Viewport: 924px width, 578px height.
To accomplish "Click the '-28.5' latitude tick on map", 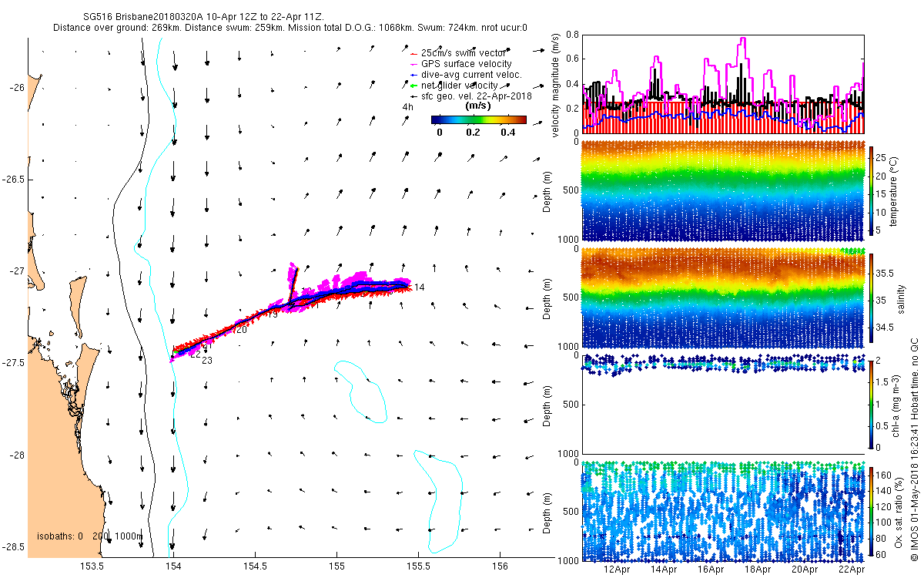I will tap(13, 546).
